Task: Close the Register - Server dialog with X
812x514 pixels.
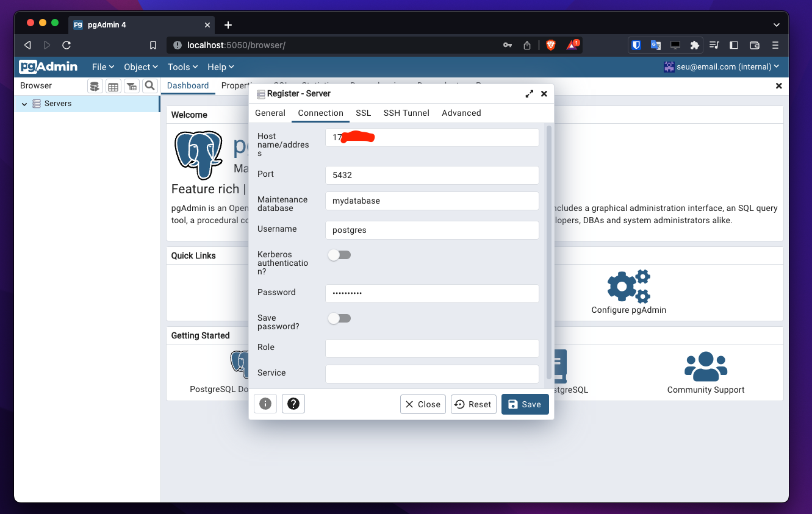Action: 544,94
